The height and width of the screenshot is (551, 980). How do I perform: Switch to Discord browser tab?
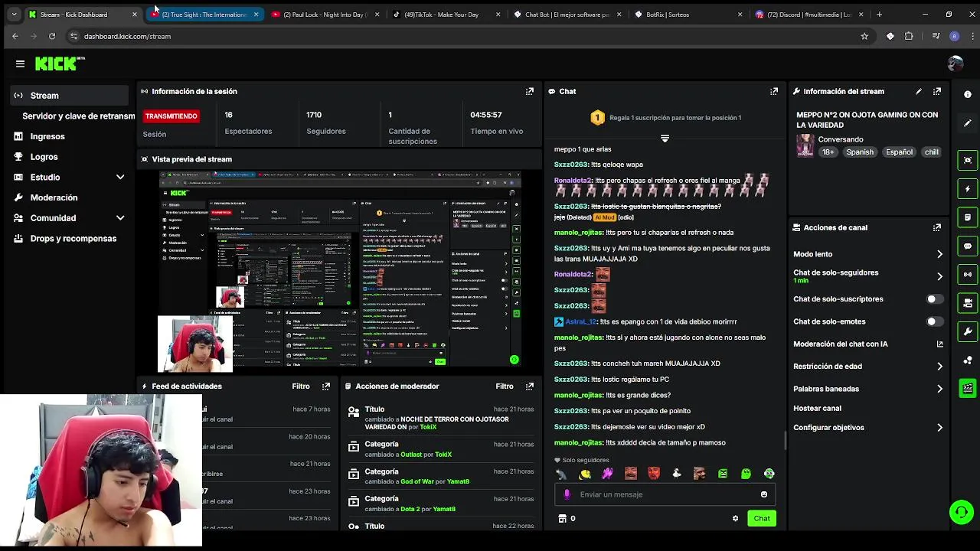809,14
